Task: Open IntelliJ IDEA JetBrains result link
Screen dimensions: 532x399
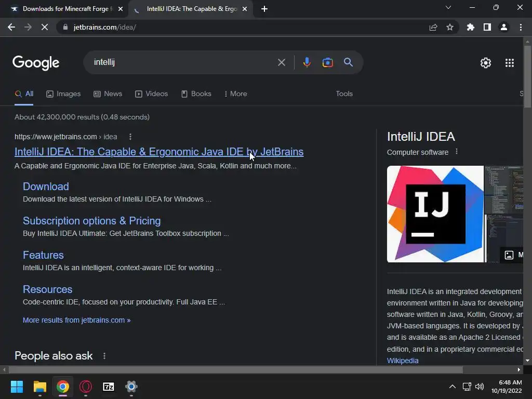Action: [159, 152]
